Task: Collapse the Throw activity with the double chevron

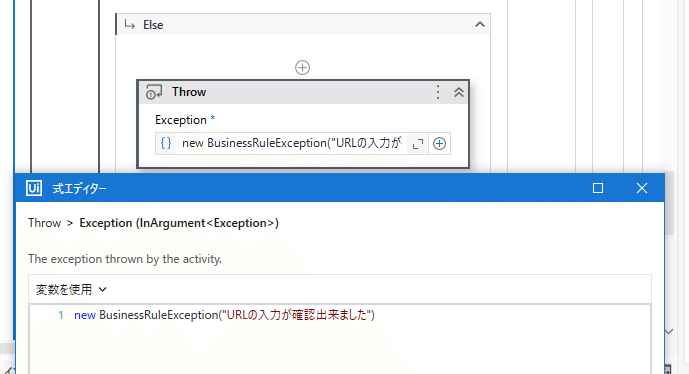Action: point(459,92)
